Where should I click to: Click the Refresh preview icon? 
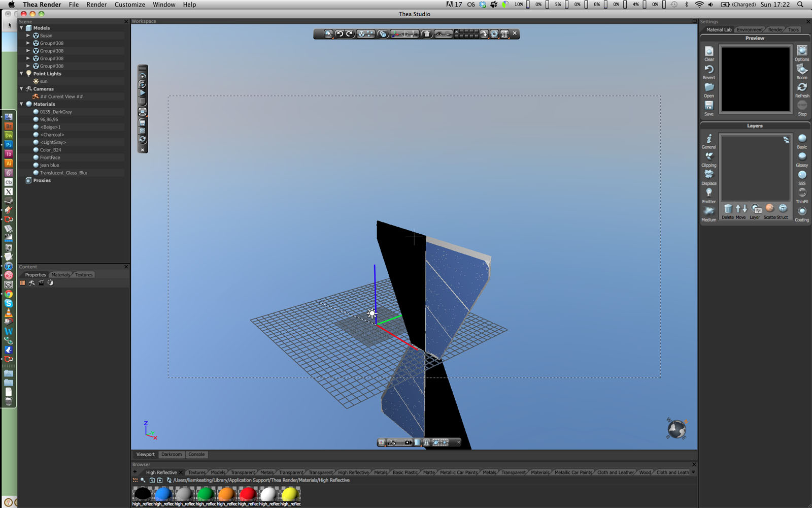(x=802, y=90)
